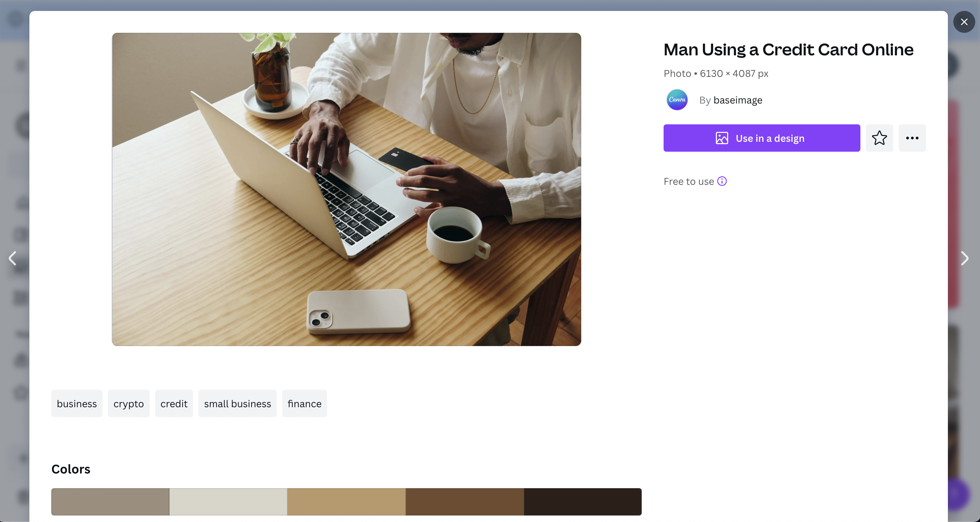The width and height of the screenshot is (980, 522).
Task: Open the Canva creator avatar
Action: coord(677,100)
